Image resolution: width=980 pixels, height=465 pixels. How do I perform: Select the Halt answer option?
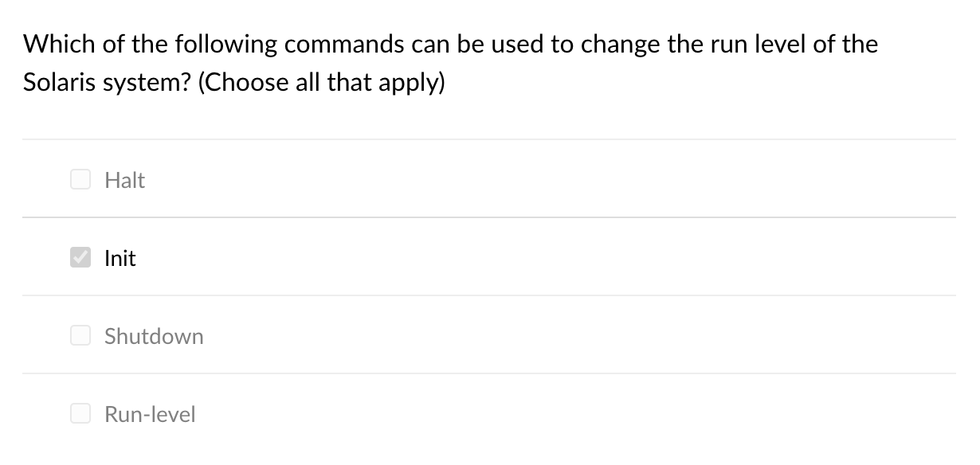tap(124, 180)
